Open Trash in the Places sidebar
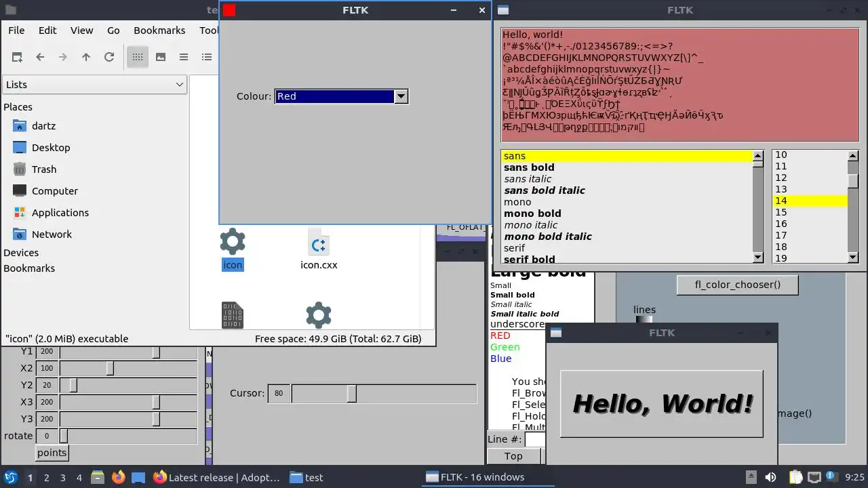Screen dimensions: 868x488 [44, 169]
